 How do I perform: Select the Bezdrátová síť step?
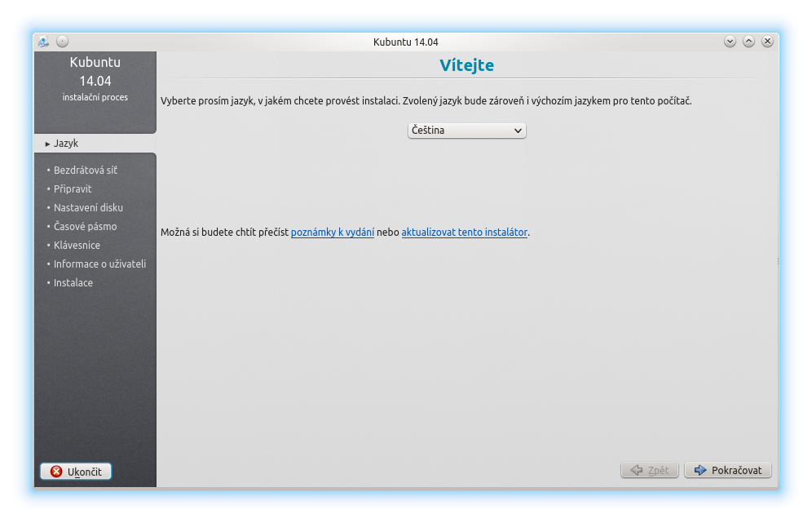point(86,170)
